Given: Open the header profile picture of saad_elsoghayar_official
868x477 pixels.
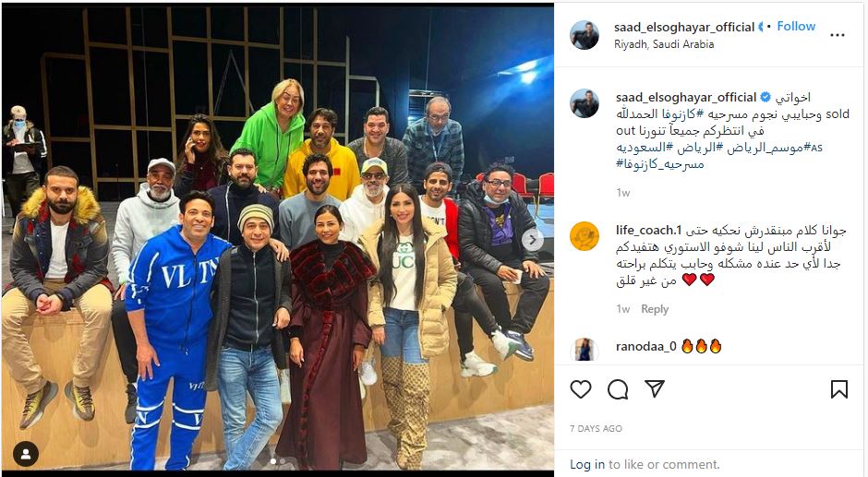Looking at the screenshot, I should point(584,35).
